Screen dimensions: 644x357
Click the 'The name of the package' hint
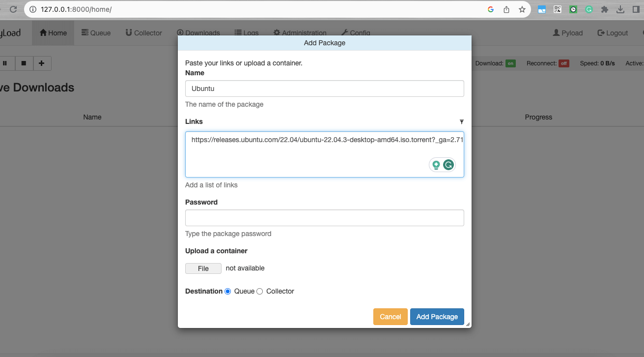(224, 104)
